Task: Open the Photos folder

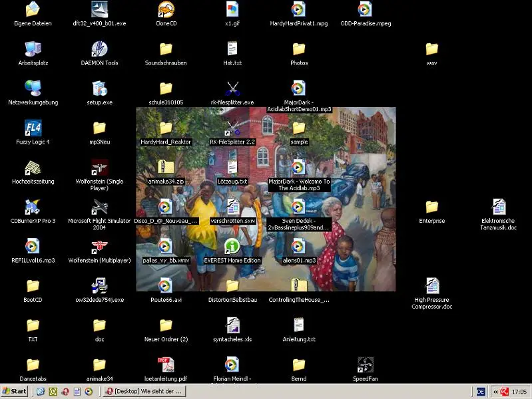Action: click(298, 49)
